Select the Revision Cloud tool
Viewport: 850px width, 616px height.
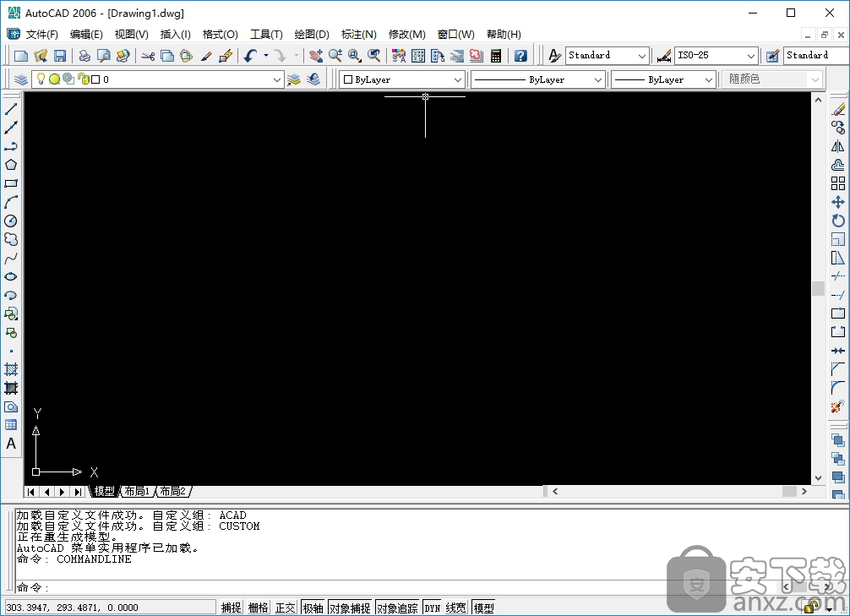[x=11, y=239]
